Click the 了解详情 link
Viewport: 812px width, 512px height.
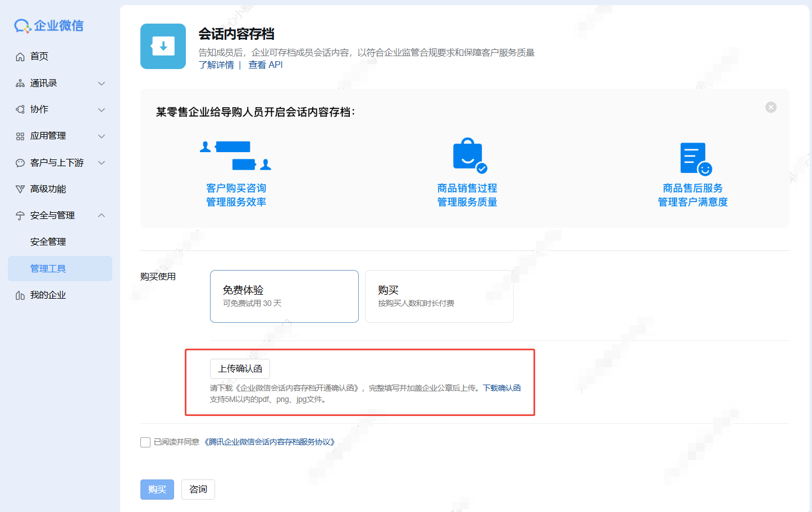216,65
